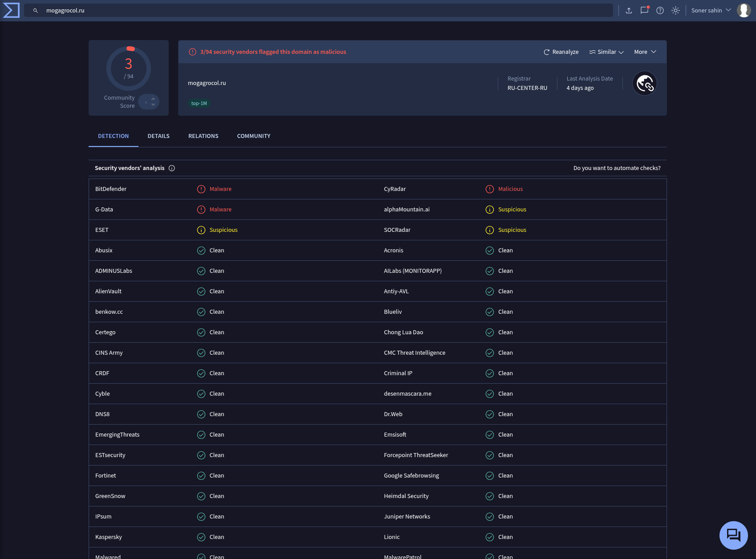Click the Emsisoft Clean checkmark icon

coord(490,435)
